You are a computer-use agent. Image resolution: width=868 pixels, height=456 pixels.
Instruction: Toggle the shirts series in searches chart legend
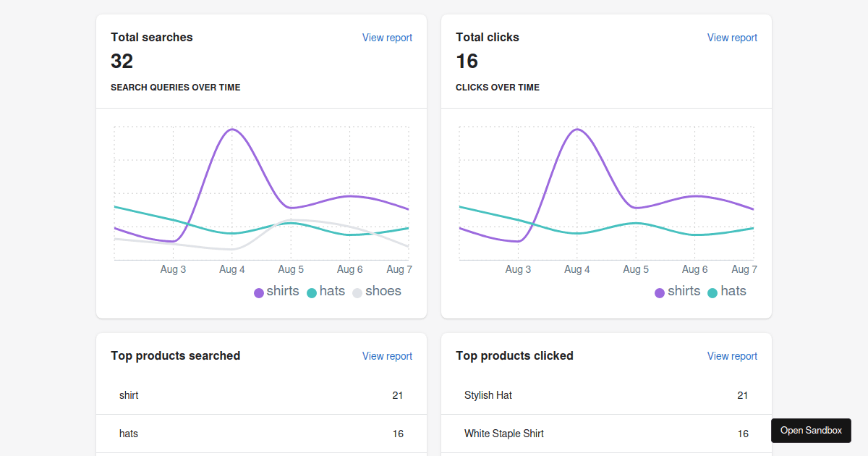point(276,291)
